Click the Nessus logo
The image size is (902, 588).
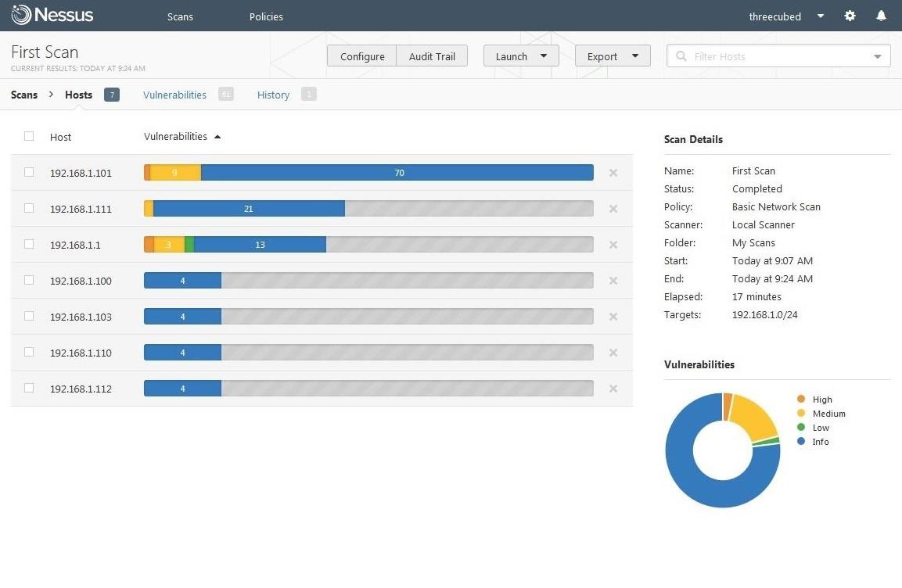(x=52, y=15)
